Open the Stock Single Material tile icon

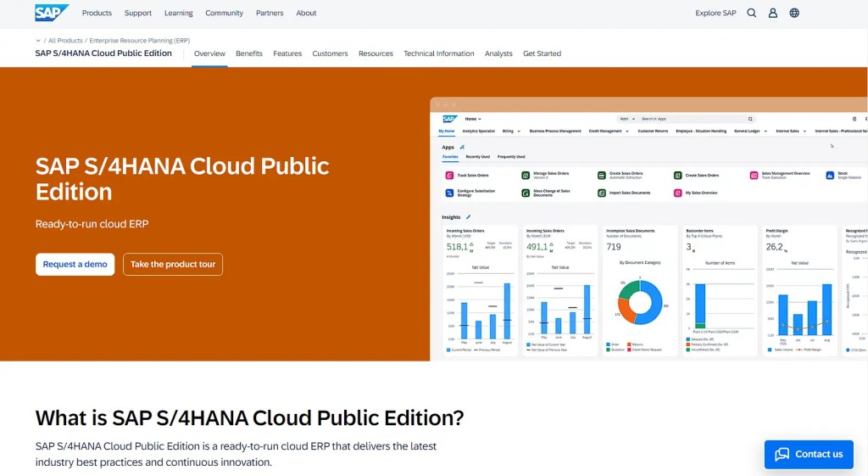[x=830, y=175]
